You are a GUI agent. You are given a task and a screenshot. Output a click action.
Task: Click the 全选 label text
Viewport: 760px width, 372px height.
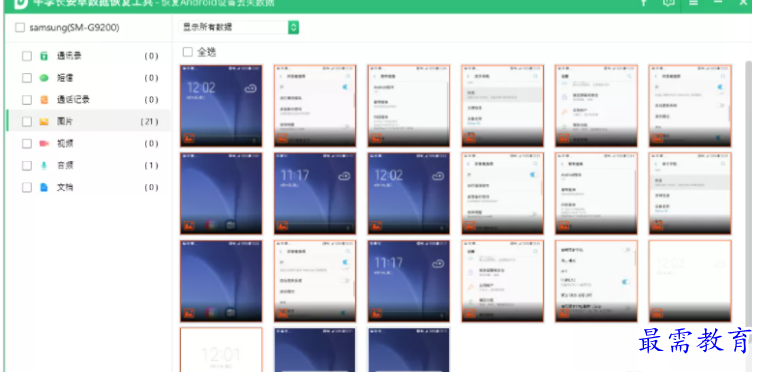pos(206,52)
